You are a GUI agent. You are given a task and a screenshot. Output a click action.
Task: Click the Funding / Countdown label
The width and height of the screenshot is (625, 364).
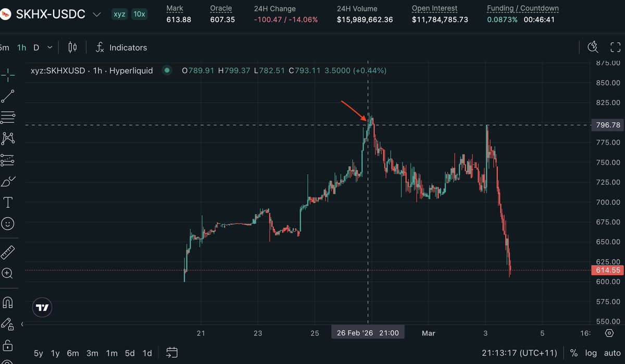pyautogui.click(x=523, y=8)
